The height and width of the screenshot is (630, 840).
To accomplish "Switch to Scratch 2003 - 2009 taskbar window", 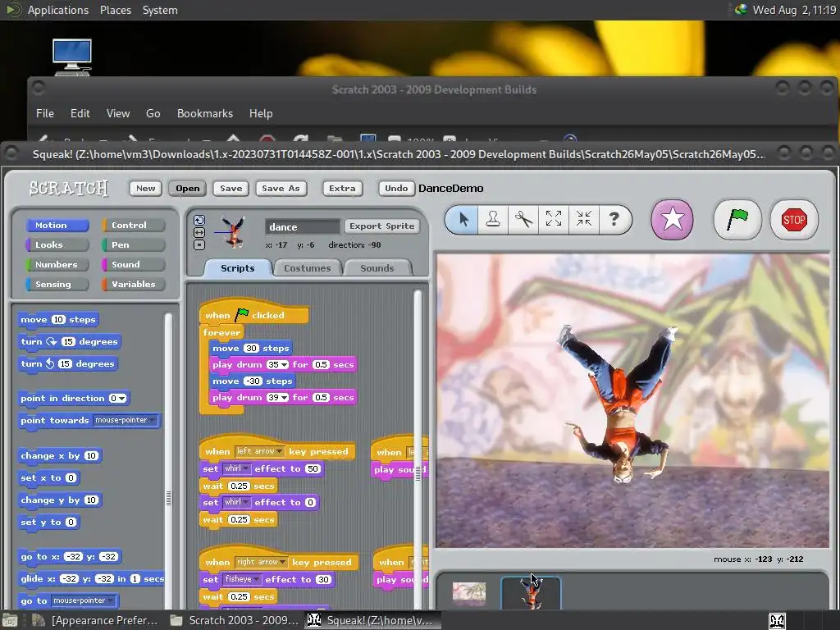I will [x=235, y=621].
